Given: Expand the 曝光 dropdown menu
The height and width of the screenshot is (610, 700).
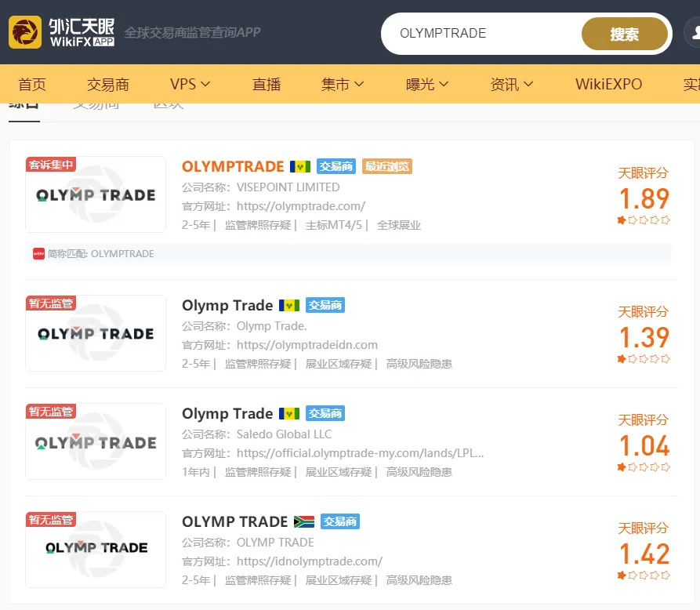Looking at the screenshot, I should (x=427, y=84).
